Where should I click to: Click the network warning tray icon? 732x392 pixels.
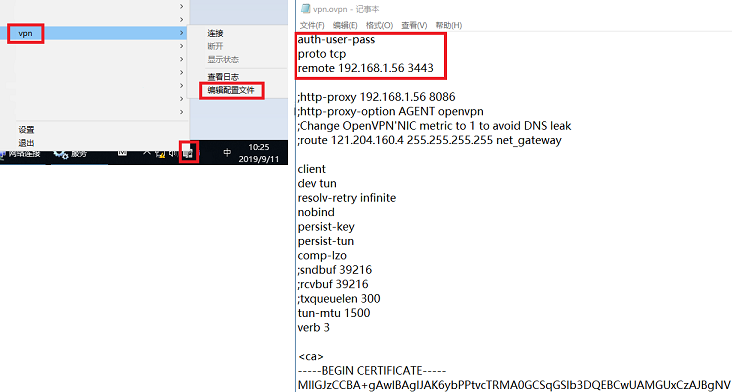(x=160, y=154)
